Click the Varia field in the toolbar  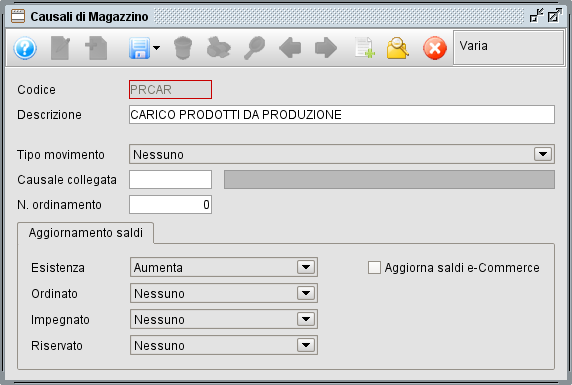pyautogui.click(x=509, y=47)
